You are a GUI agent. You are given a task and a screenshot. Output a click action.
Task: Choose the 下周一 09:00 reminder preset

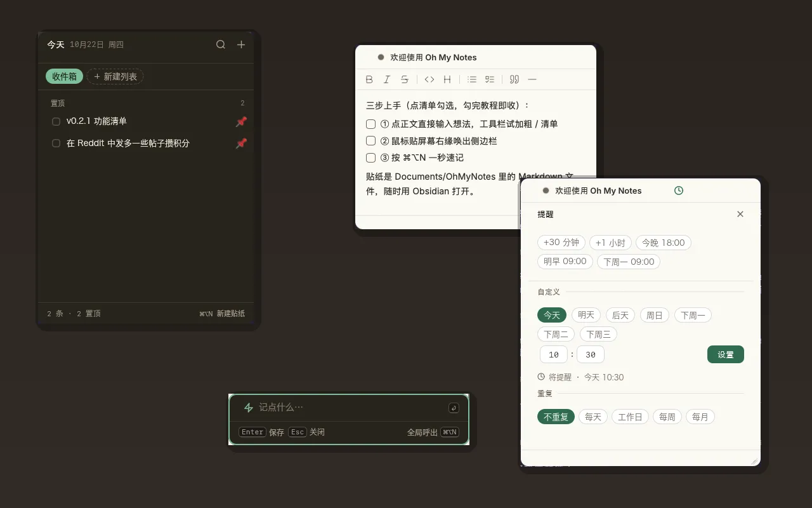coord(629,262)
